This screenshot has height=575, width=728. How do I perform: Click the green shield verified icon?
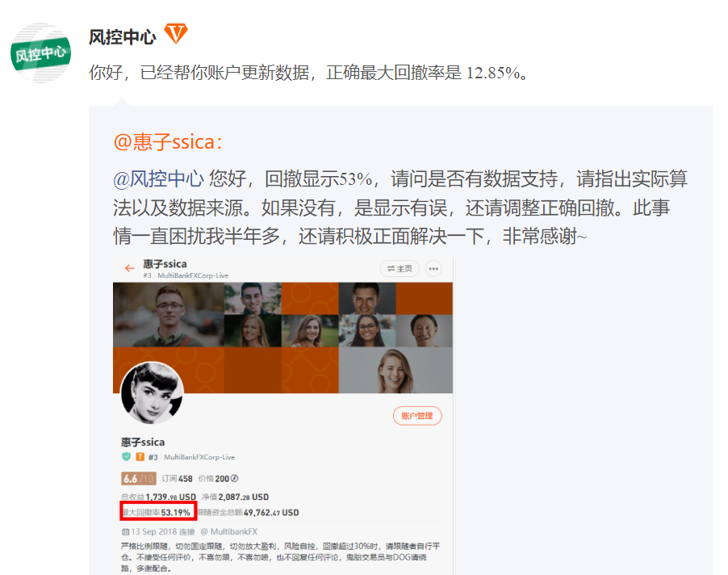(126, 456)
